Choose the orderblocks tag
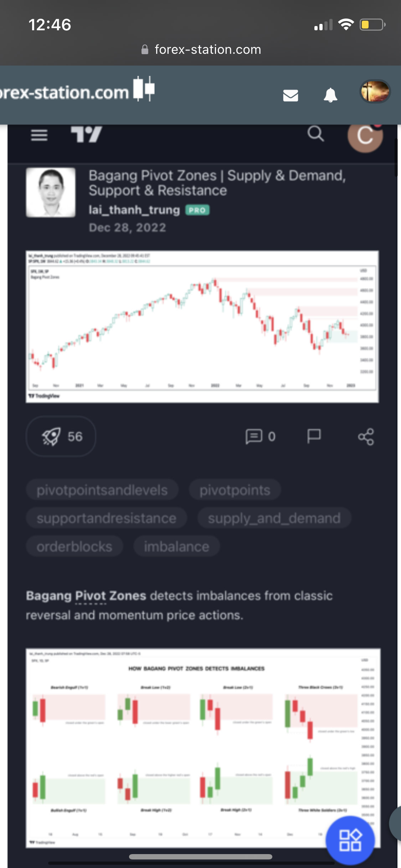 [74, 547]
